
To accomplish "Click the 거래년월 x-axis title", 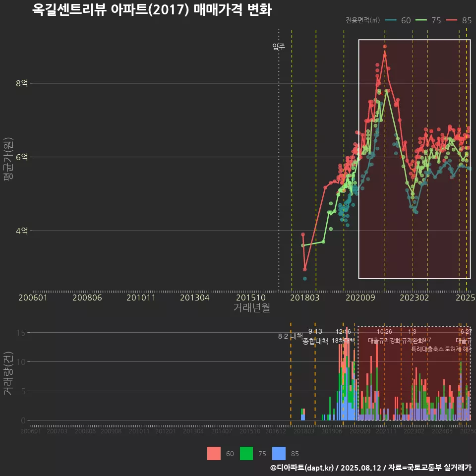I will pos(252,307).
